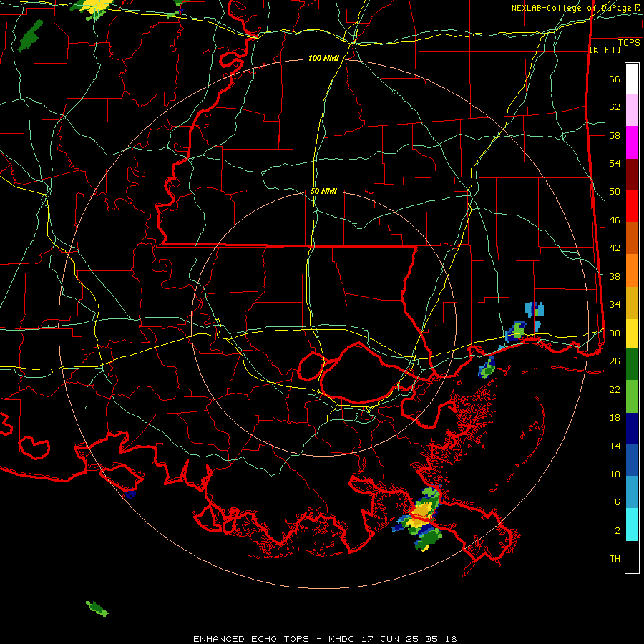Click the '30' legend value
The width and height of the screenshot is (644, 644).
coord(615,333)
